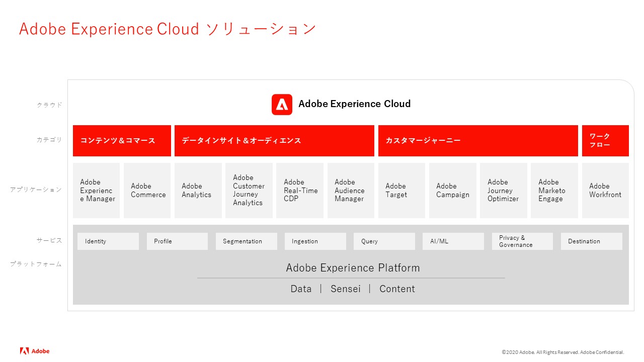Screen dimensions: 644x362
Task: Click the Adobe Experience Cloud header text
Action: point(355,104)
